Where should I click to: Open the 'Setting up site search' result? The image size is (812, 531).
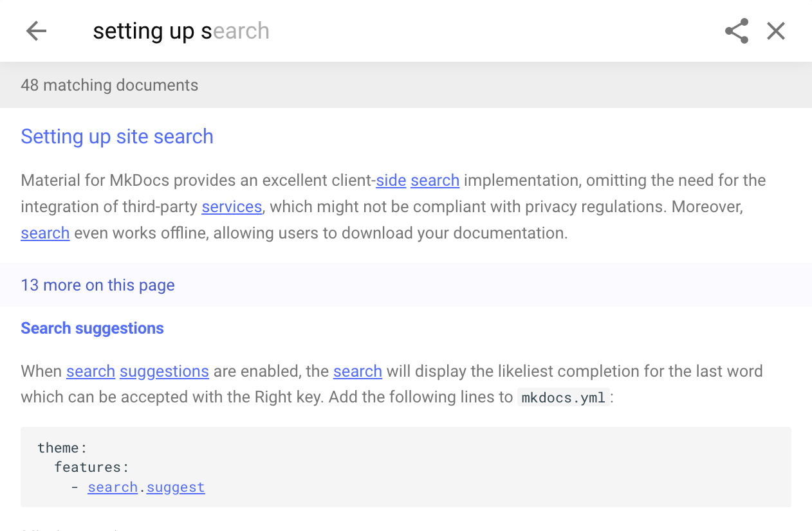pyautogui.click(x=116, y=136)
